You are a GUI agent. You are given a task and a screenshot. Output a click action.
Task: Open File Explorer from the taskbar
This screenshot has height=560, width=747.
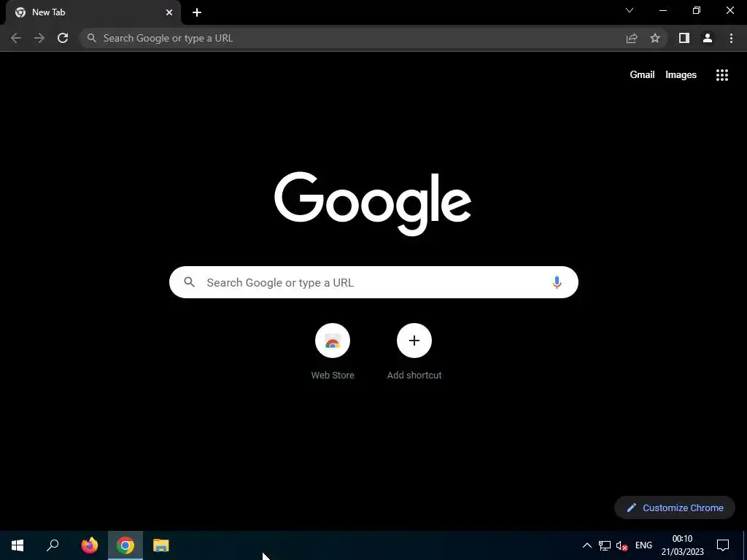(x=161, y=545)
